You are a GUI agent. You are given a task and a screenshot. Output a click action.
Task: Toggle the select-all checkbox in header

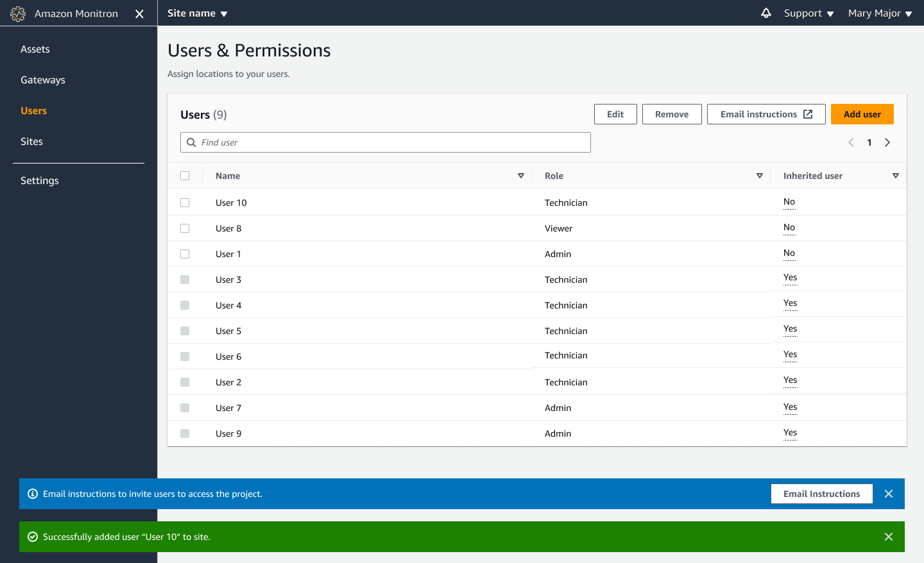point(185,175)
